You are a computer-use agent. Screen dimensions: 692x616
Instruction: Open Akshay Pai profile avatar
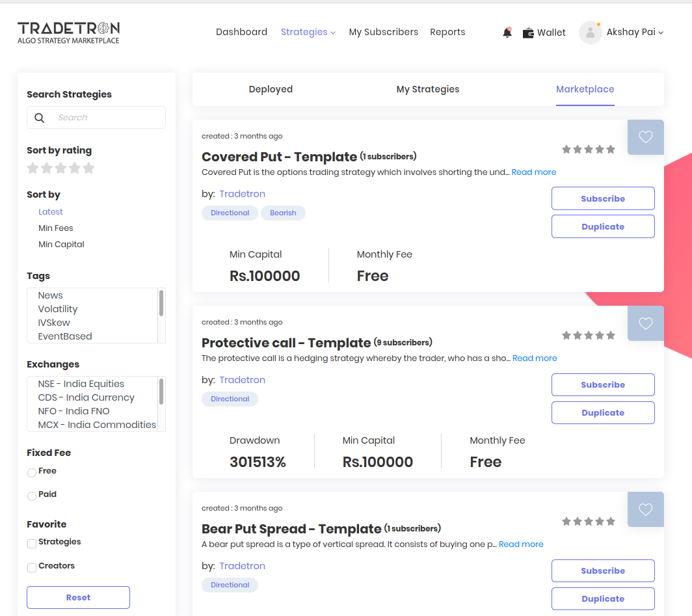coord(590,32)
